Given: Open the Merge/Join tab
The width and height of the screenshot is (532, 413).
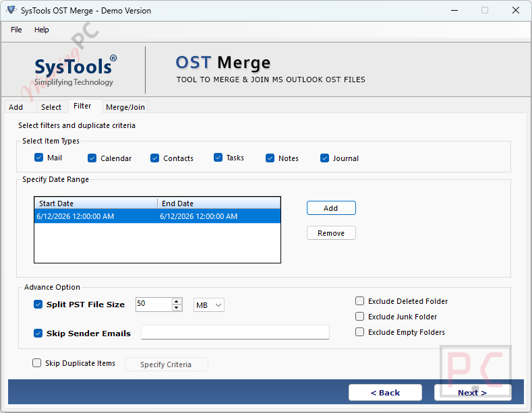Looking at the screenshot, I should tap(125, 107).
